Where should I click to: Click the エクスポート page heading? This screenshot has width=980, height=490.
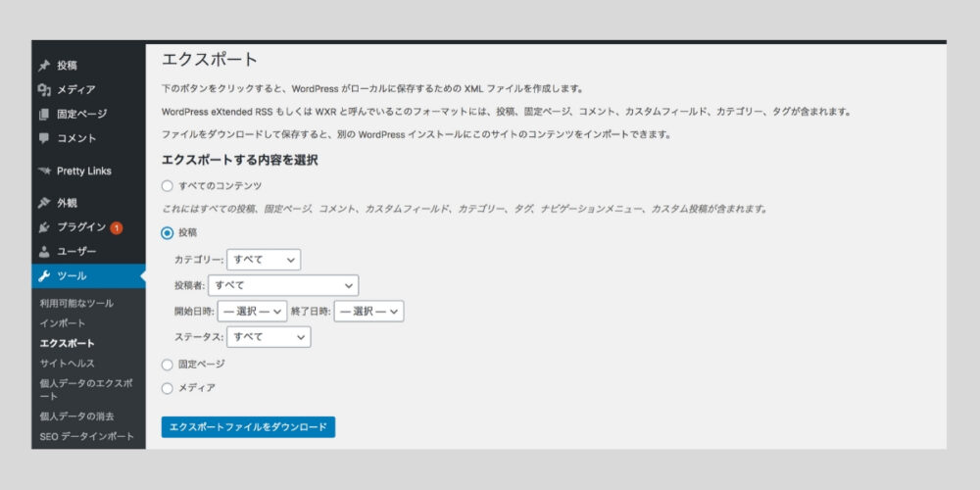tap(210, 60)
